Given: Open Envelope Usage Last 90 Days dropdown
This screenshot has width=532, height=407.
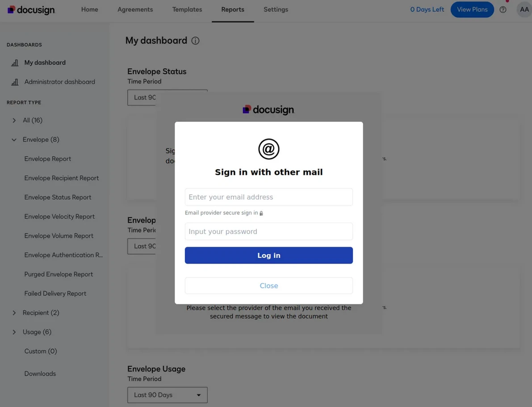Looking at the screenshot, I should tap(167, 395).
